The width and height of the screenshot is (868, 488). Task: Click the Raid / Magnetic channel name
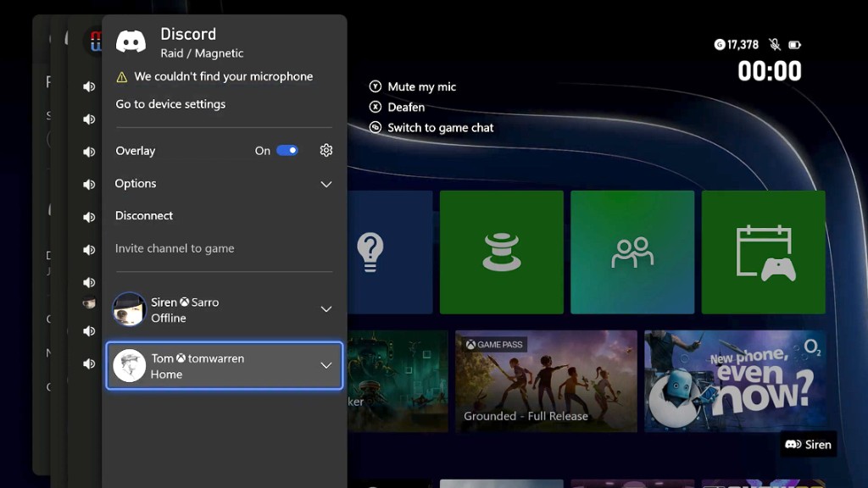[x=202, y=53]
